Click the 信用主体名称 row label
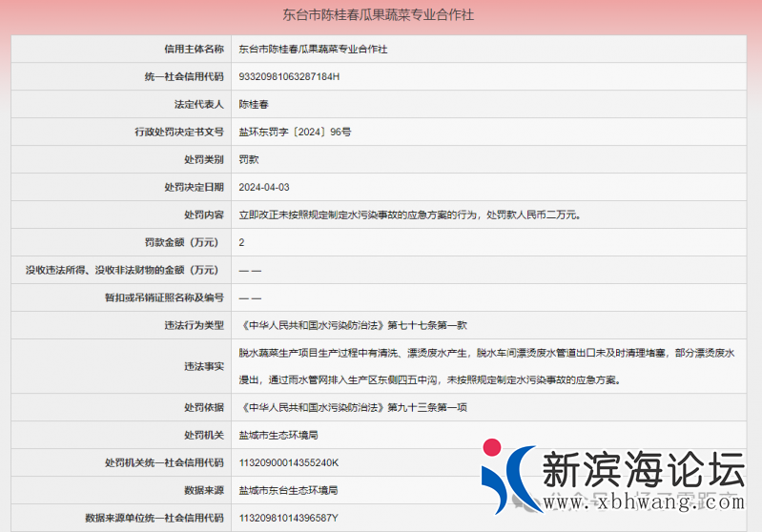The height and width of the screenshot is (532, 762). pos(194,49)
